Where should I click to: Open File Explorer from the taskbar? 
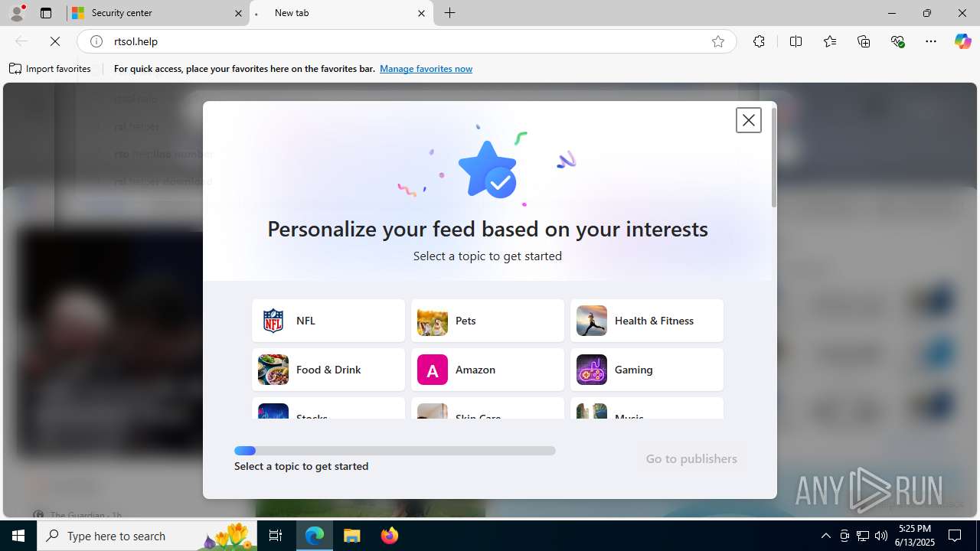click(x=352, y=536)
